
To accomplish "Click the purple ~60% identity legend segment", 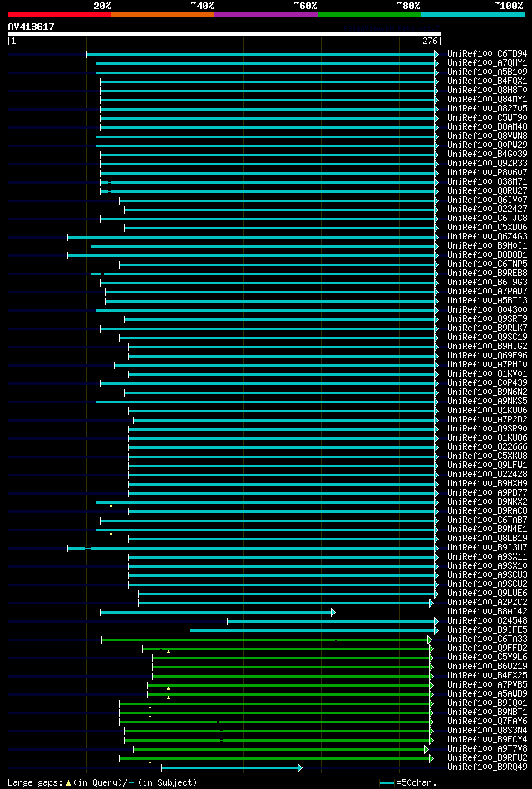I will coord(266,15).
